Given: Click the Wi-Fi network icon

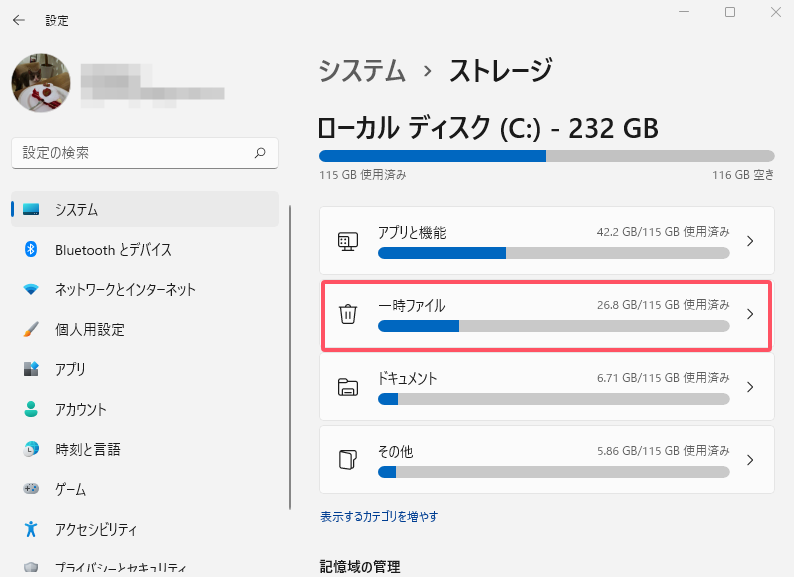Looking at the screenshot, I should tap(31, 289).
